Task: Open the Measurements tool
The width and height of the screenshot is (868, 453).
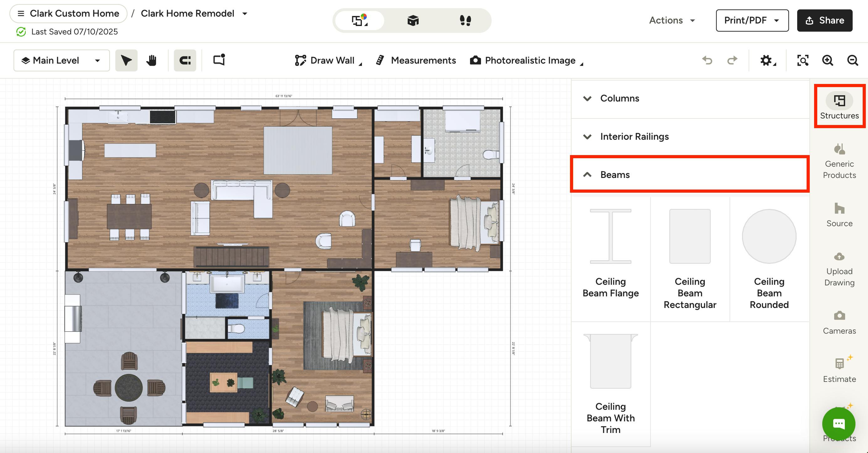Action: 416,60
